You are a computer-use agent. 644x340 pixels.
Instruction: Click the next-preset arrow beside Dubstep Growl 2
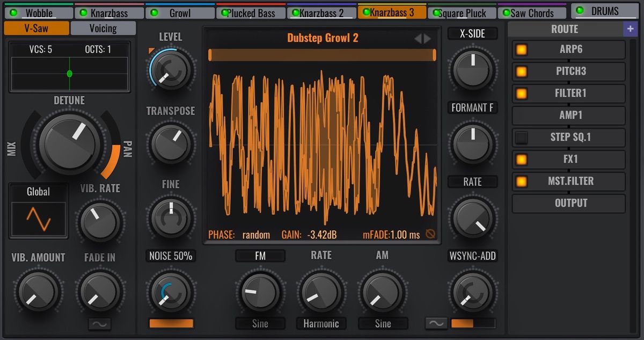pyautogui.click(x=427, y=38)
